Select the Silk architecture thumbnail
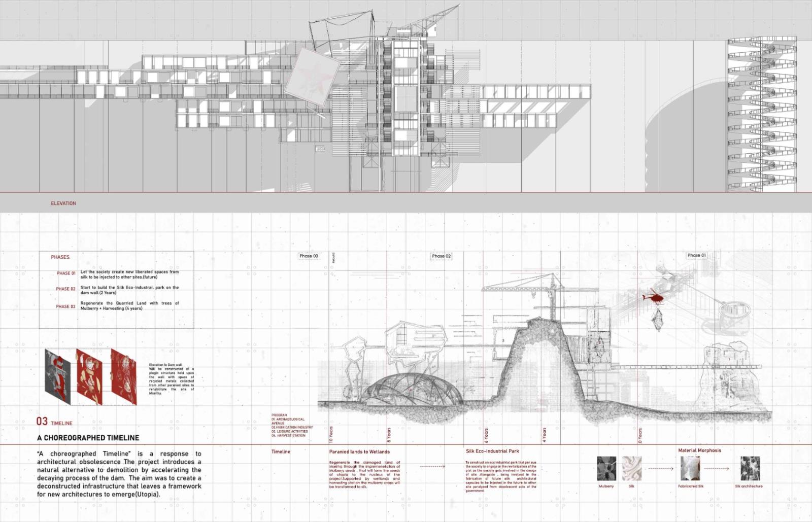 click(750, 468)
